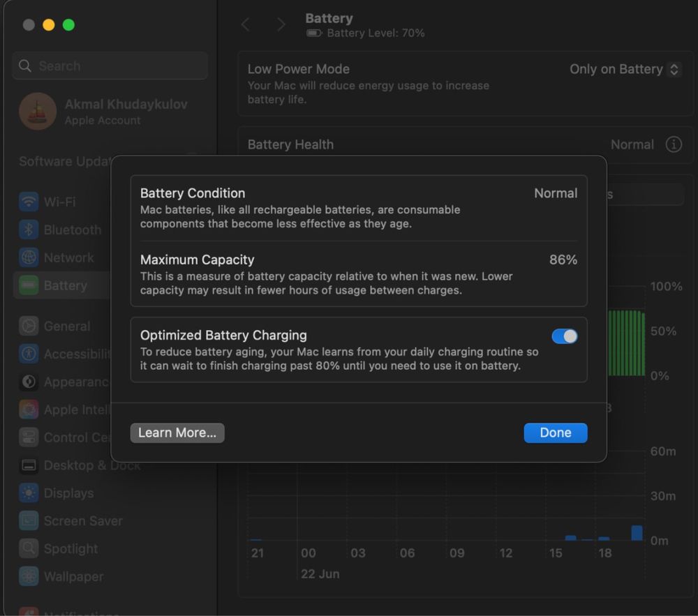Click the Battery Health label behind dialog
Viewport: 698px width, 616px height.
tap(290, 144)
